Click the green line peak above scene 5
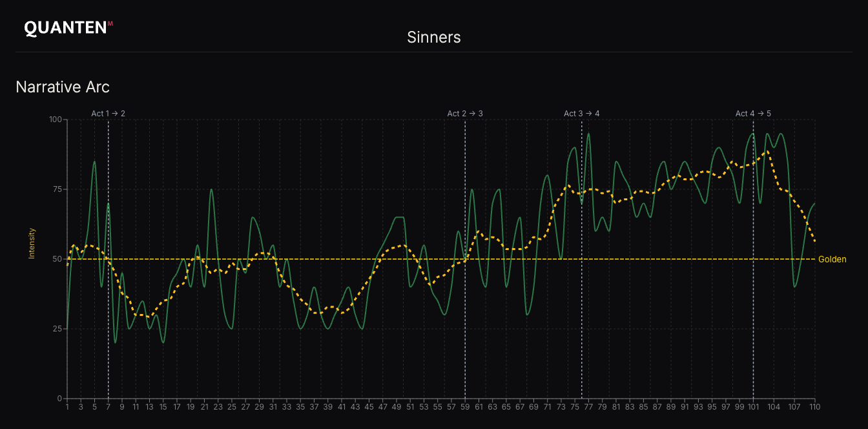Screen dimensions: 868x429 coord(94,162)
